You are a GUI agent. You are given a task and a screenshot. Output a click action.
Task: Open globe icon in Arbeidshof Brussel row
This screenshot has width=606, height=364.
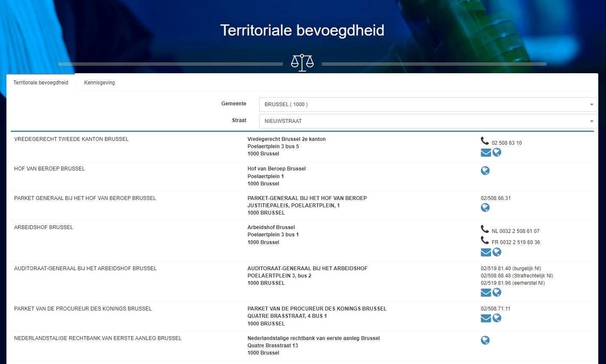coord(497,252)
